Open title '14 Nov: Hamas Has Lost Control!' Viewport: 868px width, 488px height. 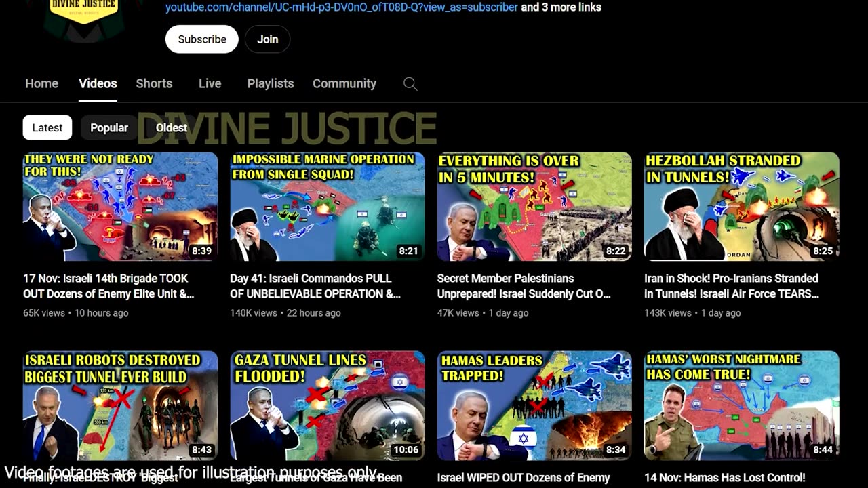tap(725, 478)
